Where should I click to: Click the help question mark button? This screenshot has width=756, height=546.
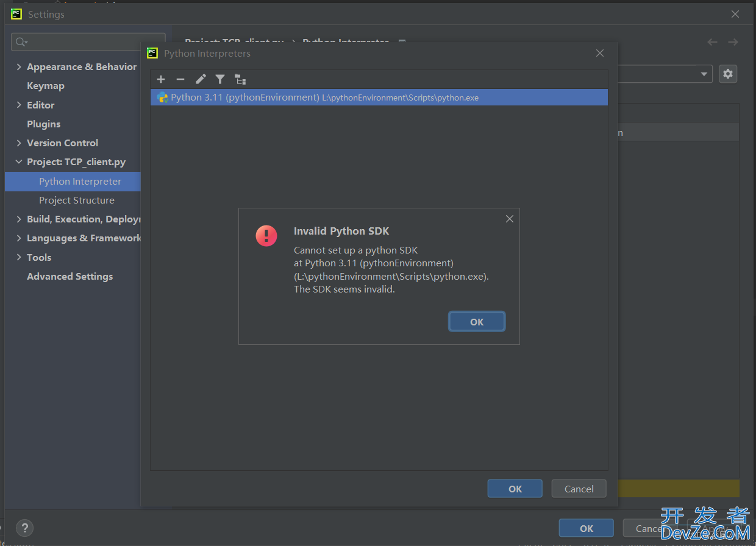click(x=24, y=528)
